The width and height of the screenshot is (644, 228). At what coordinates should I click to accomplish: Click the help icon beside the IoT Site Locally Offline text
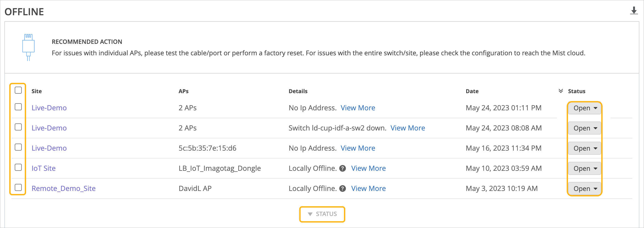point(343,168)
